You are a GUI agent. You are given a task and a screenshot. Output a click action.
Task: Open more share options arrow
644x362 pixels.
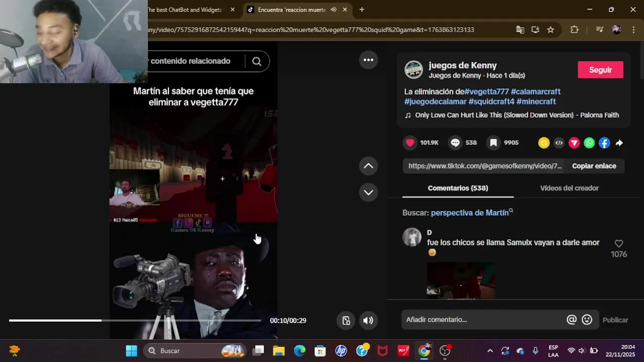[619, 143]
